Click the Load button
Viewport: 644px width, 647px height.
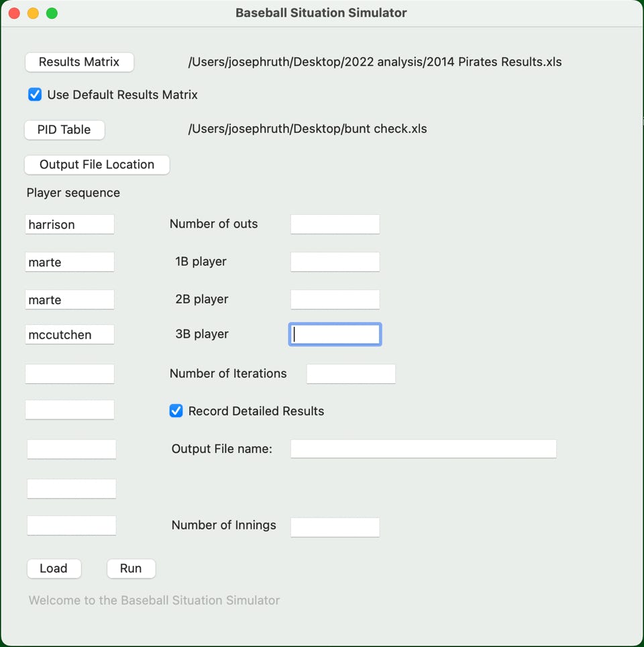pyautogui.click(x=54, y=568)
